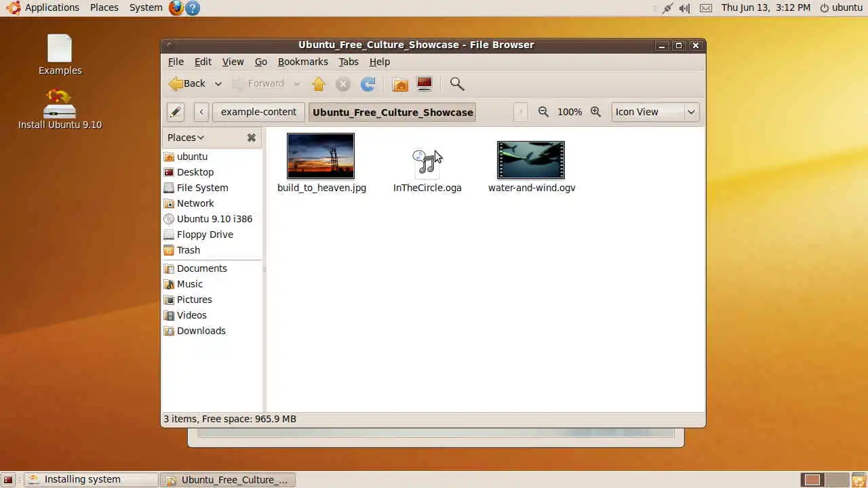Switch to the second workspace
Viewport: 868px width, 488px height.
[837, 480]
